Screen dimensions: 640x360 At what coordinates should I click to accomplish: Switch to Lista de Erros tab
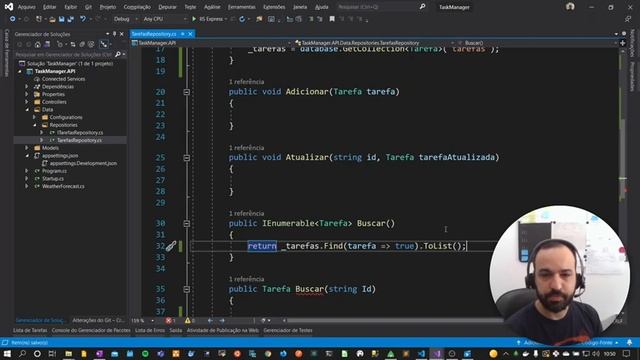coord(150,330)
